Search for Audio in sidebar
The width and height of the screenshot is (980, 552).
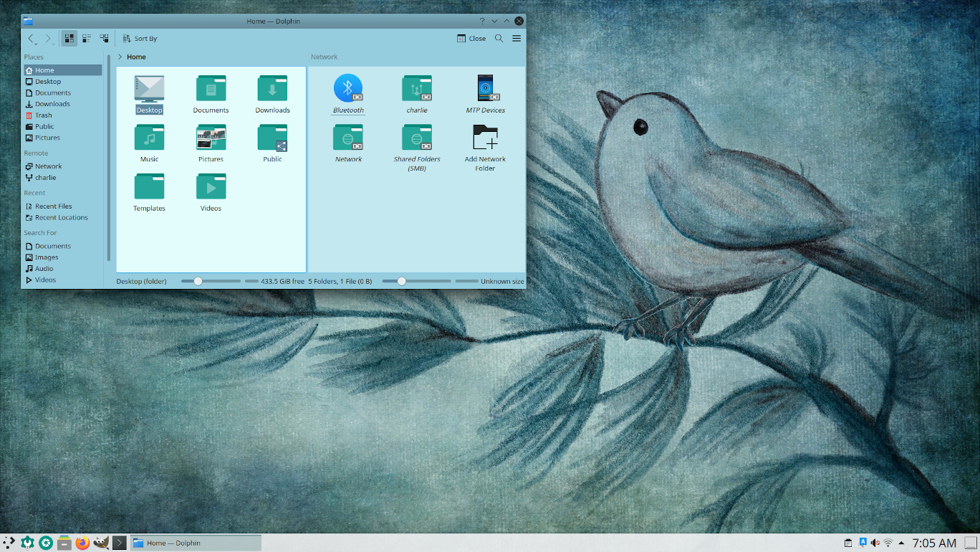point(63,269)
